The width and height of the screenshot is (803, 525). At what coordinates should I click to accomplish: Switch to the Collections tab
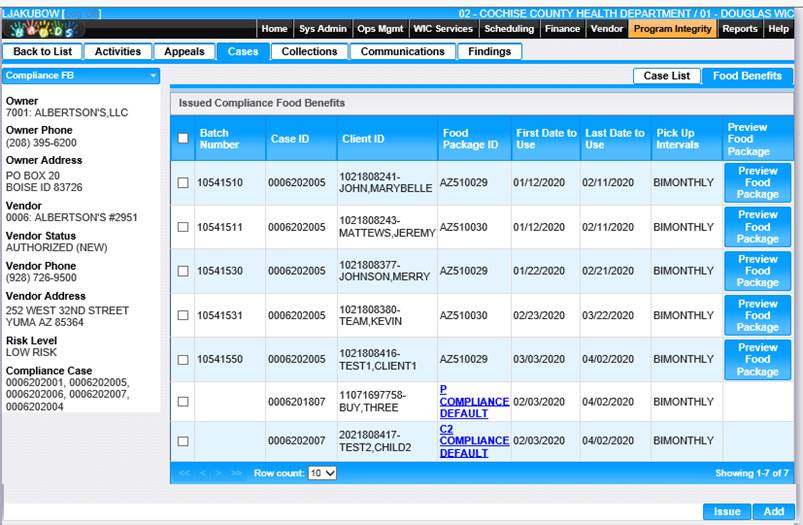tap(309, 52)
